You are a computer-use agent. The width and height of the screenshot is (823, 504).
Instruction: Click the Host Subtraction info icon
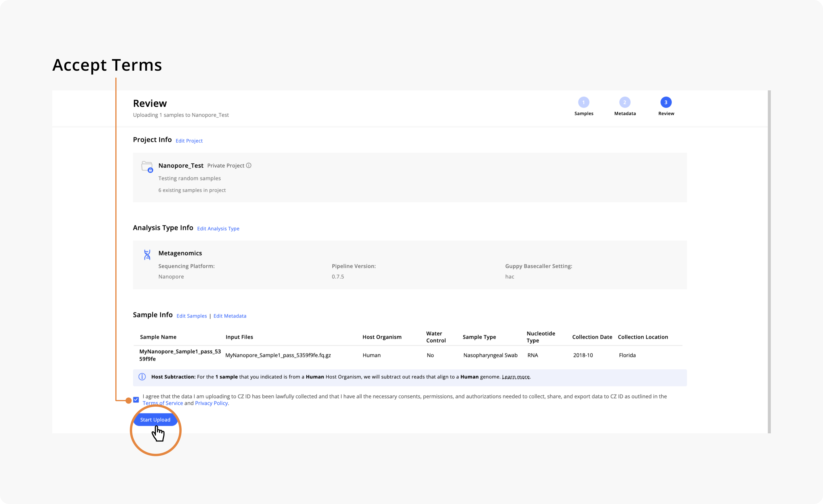point(142,377)
